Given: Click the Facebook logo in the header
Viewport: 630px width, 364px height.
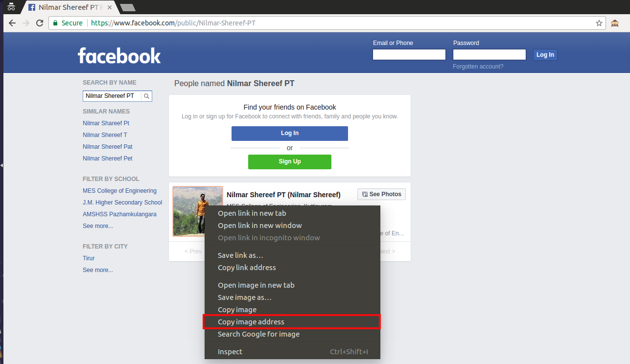Looking at the screenshot, I should click(x=119, y=55).
